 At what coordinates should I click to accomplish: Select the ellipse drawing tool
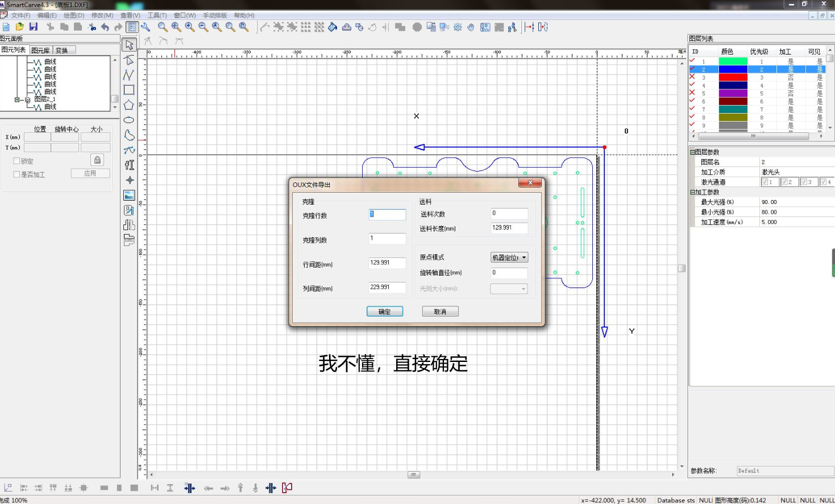point(129,120)
